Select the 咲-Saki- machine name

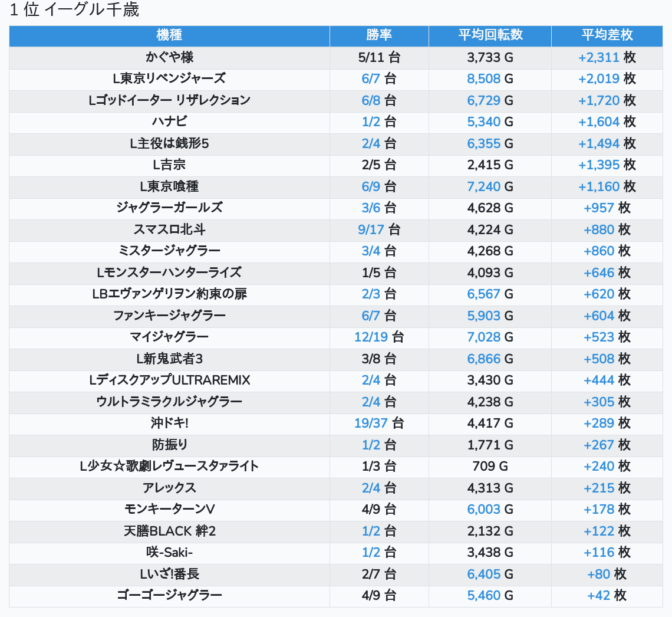click(x=169, y=553)
